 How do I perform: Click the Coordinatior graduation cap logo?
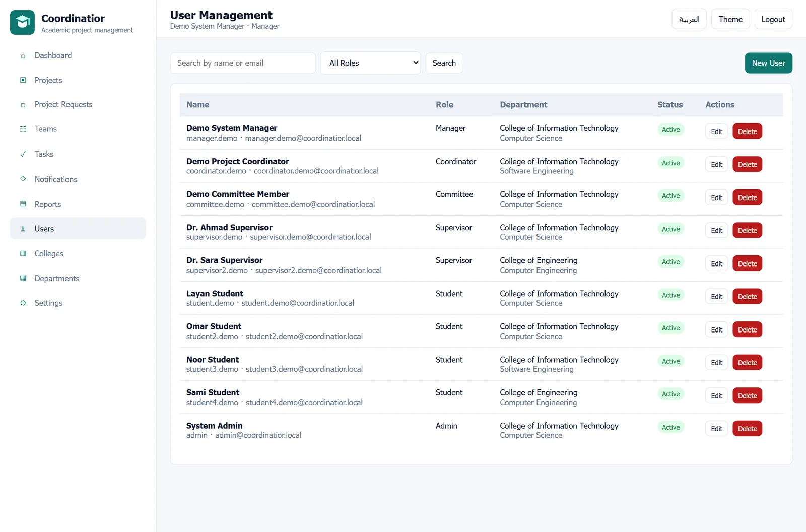(22, 22)
